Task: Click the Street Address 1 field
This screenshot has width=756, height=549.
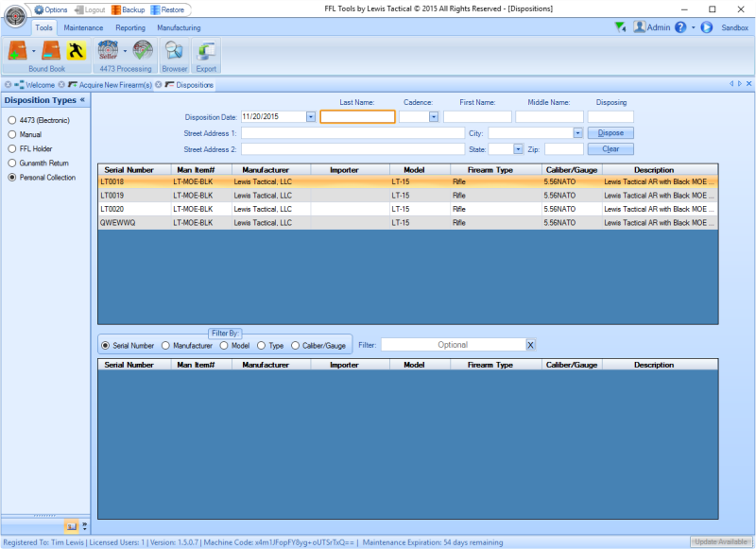Action: tap(352, 133)
